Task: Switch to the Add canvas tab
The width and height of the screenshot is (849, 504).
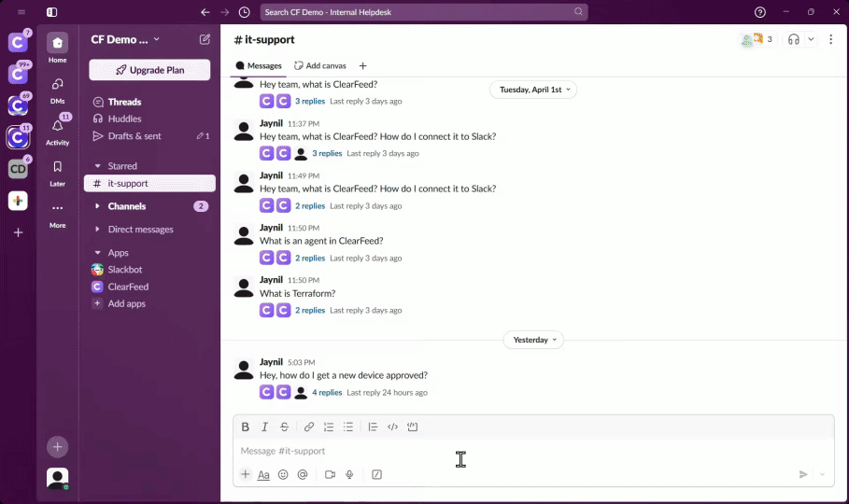Action: click(320, 65)
